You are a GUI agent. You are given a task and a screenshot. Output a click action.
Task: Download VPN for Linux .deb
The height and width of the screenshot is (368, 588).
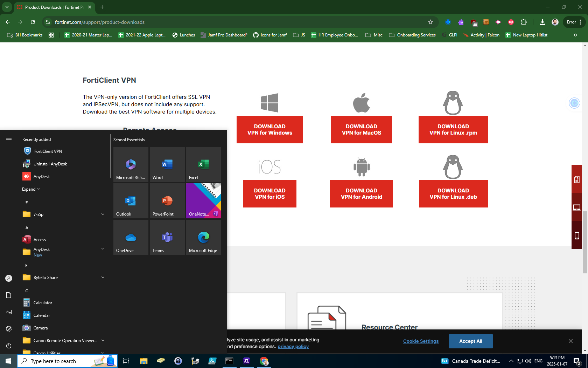(453, 194)
